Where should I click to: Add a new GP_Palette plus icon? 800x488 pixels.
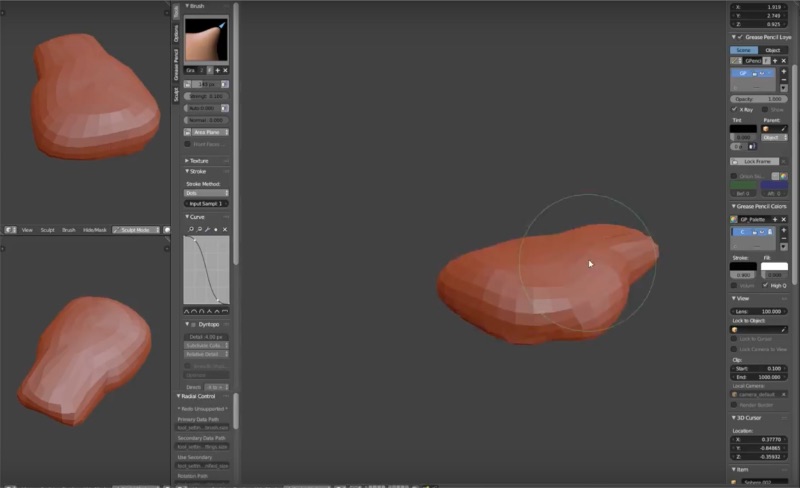coord(775,219)
